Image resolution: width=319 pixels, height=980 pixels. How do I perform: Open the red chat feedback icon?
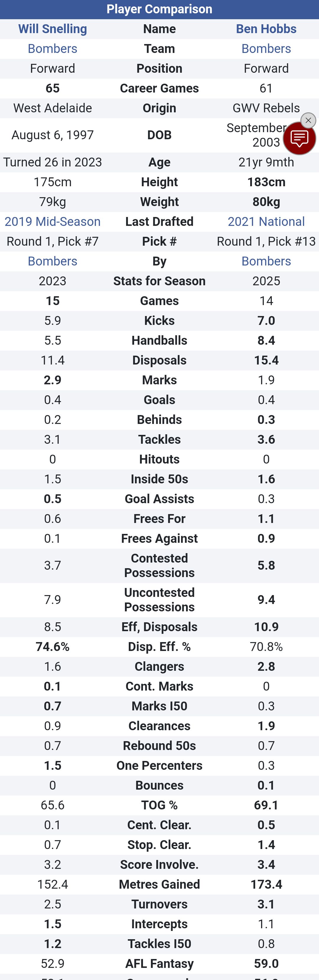click(x=299, y=138)
